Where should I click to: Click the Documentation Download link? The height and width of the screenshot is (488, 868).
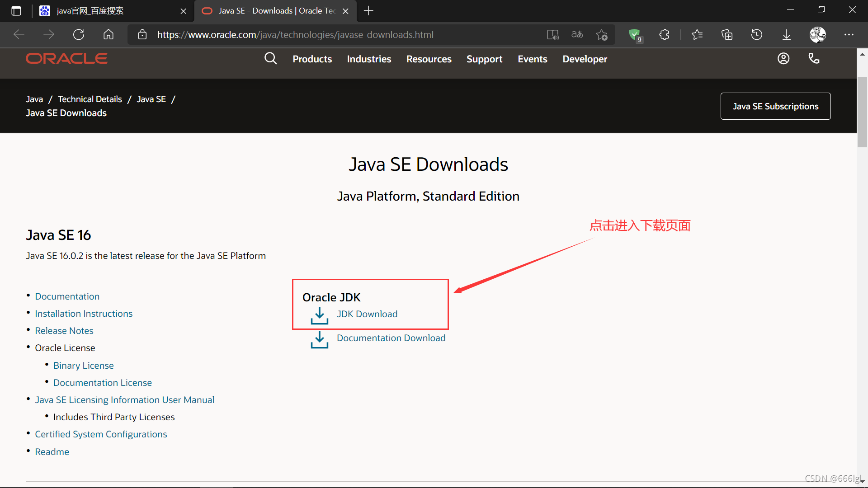[x=391, y=338]
